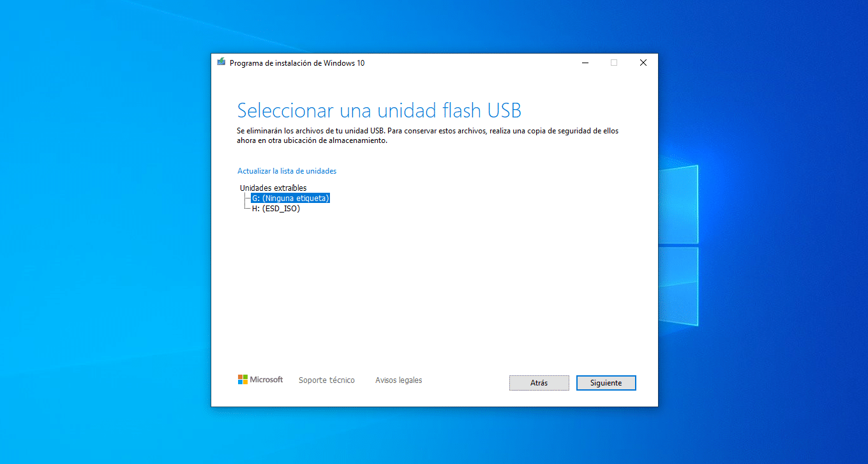This screenshot has height=464, width=868.
Task: Click the USB file deletion warning paragraph
Action: point(428,136)
